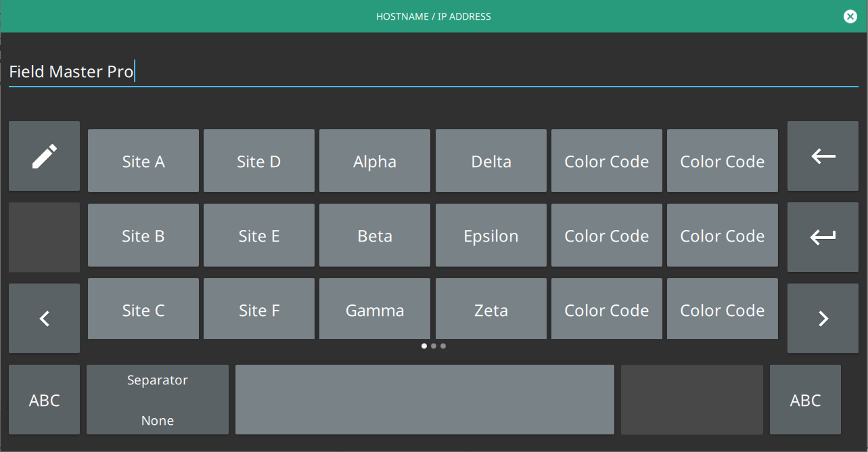Tap the Epsilon quick-name key

491,236
